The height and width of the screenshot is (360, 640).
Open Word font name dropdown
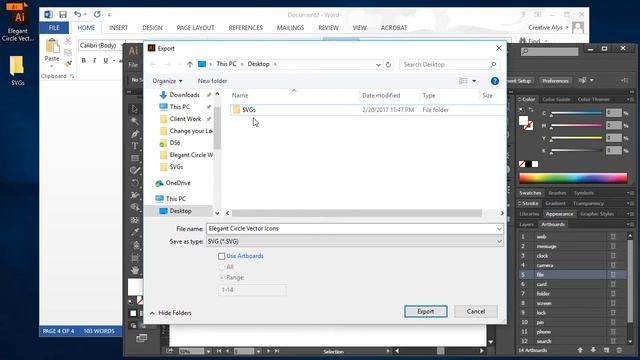pos(122,45)
